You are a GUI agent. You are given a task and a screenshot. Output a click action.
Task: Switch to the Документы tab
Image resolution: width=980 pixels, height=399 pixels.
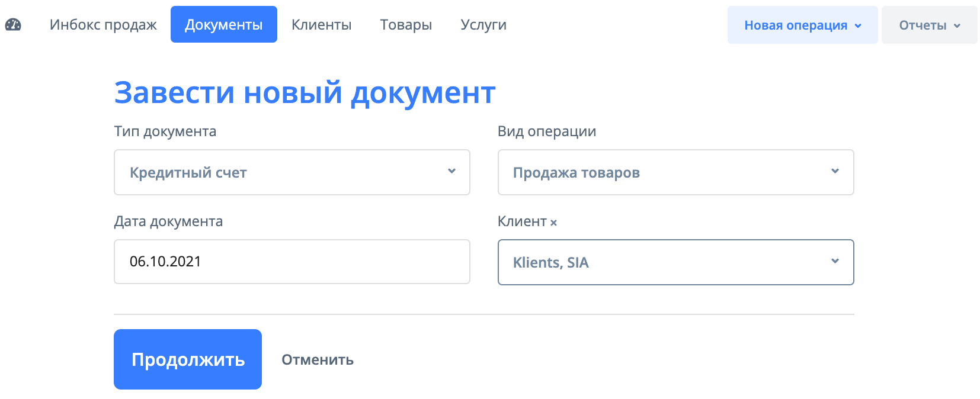coord(223,25)
